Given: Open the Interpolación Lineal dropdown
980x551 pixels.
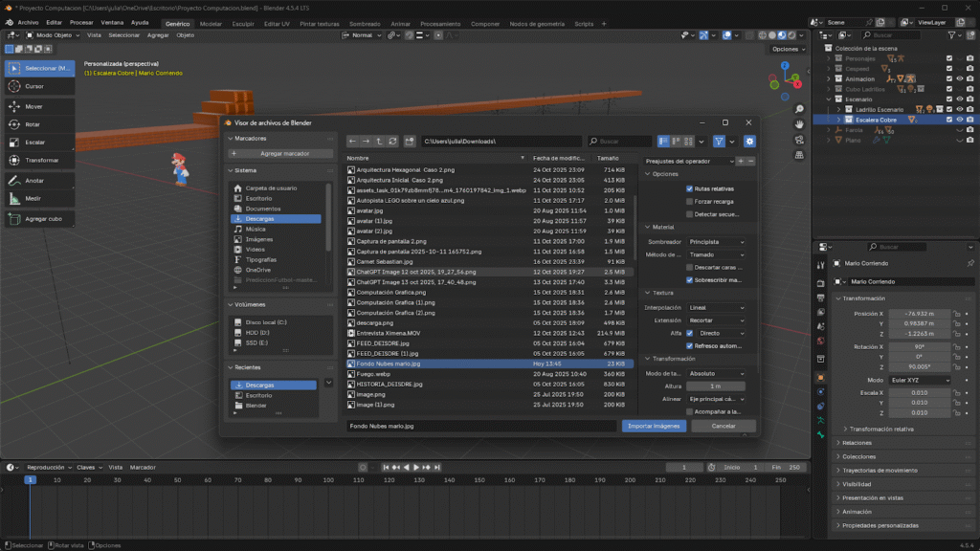Looking at the screenshot, I should [x=716, y=307].
